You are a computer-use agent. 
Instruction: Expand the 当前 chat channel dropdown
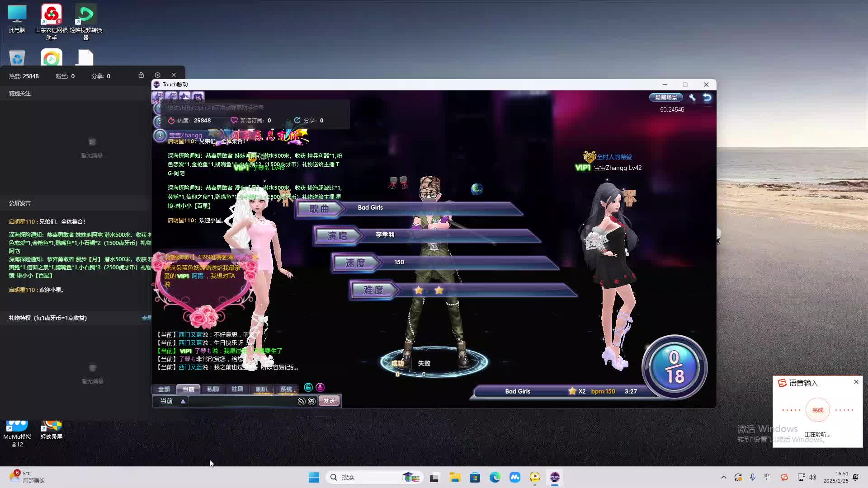click(183, 401)
